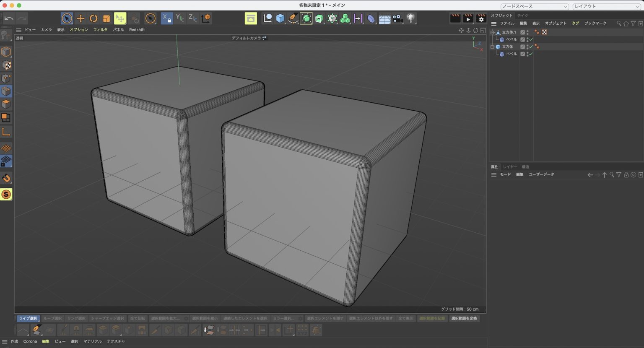Screen dimensions: 644x348
Task: Click the checkered texture tag on 立方体.1
Action: tap(544, 31)
